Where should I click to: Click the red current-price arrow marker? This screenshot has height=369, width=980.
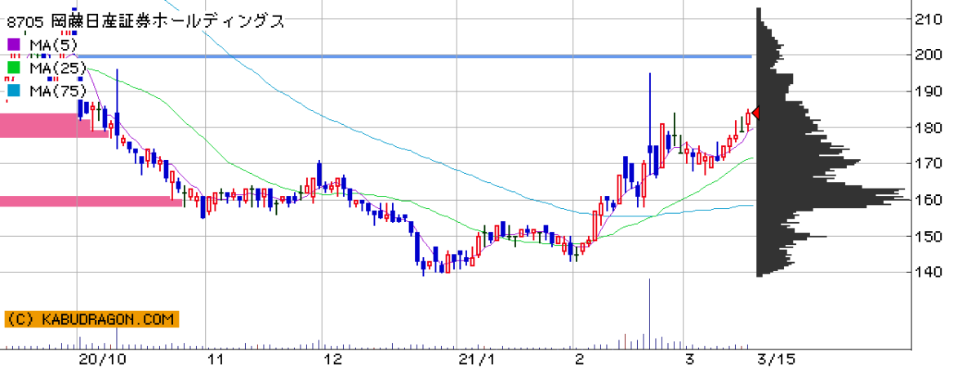[x=755, y=113]
